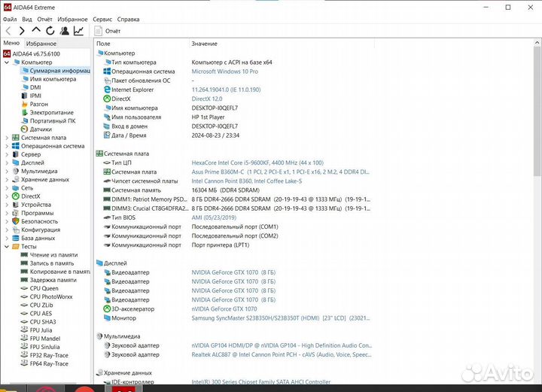
Task: Select the FP64 Ray-Trace benchmark
Action: tap(49, 363)
